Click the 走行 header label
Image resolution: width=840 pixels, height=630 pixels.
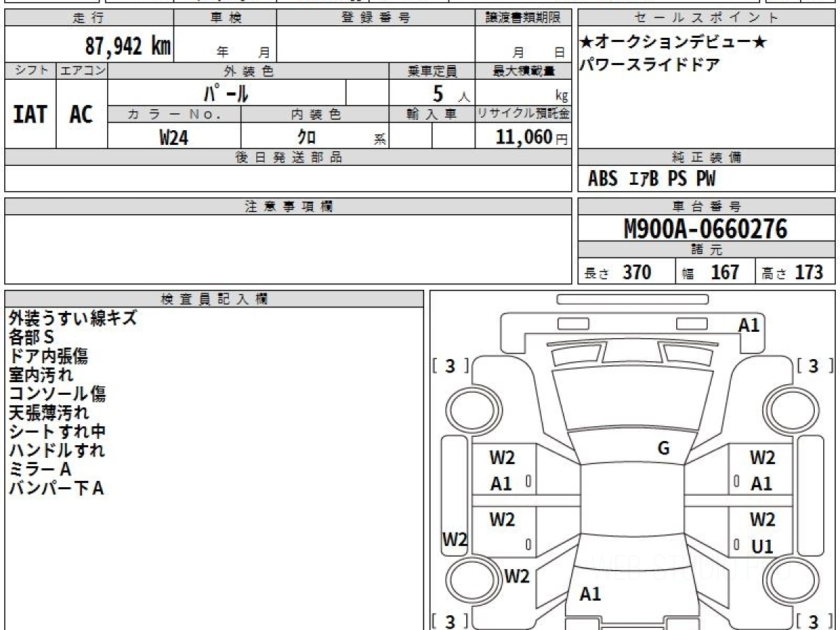click(x=88, y=18)
